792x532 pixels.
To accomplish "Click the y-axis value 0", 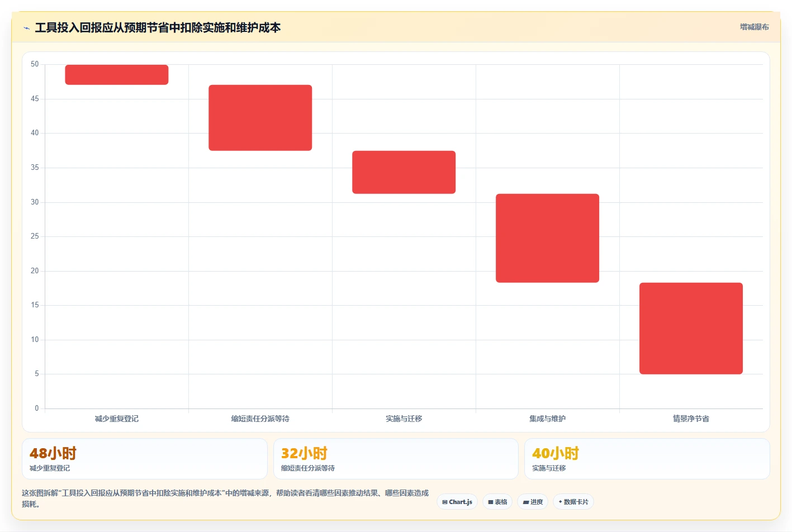I will pos(37,408).
